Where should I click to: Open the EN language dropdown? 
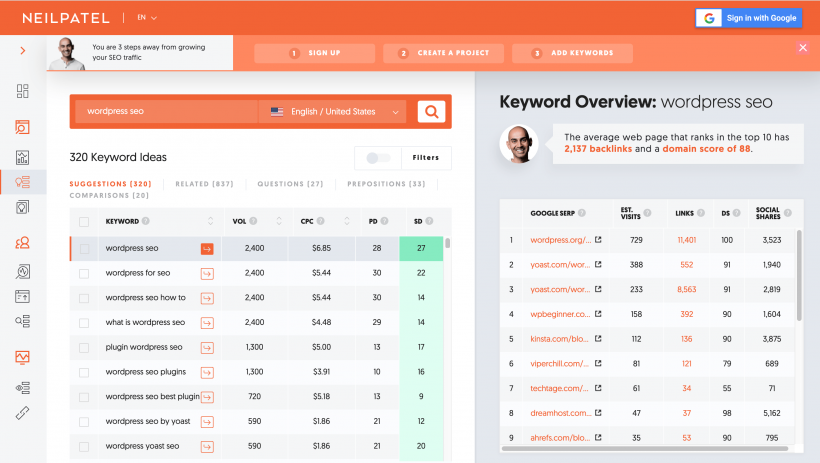146,18
